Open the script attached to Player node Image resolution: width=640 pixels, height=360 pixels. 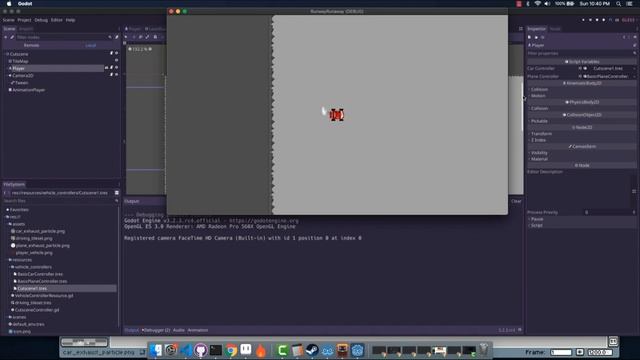111,67
